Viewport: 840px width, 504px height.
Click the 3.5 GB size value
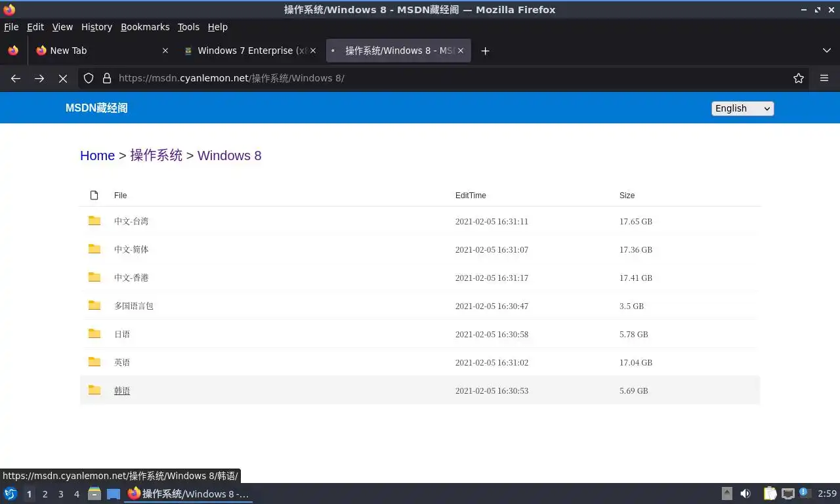(x=631, y=306)
